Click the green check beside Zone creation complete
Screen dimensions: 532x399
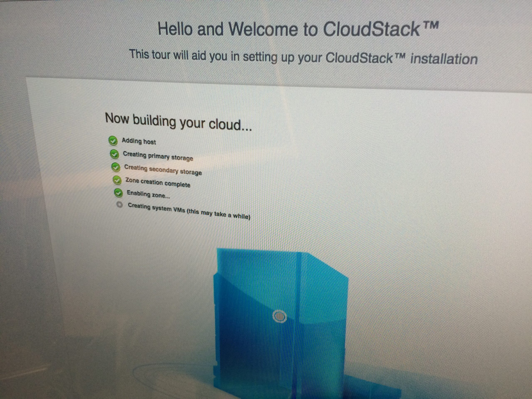pyautogui.click(x=117, y=180)
